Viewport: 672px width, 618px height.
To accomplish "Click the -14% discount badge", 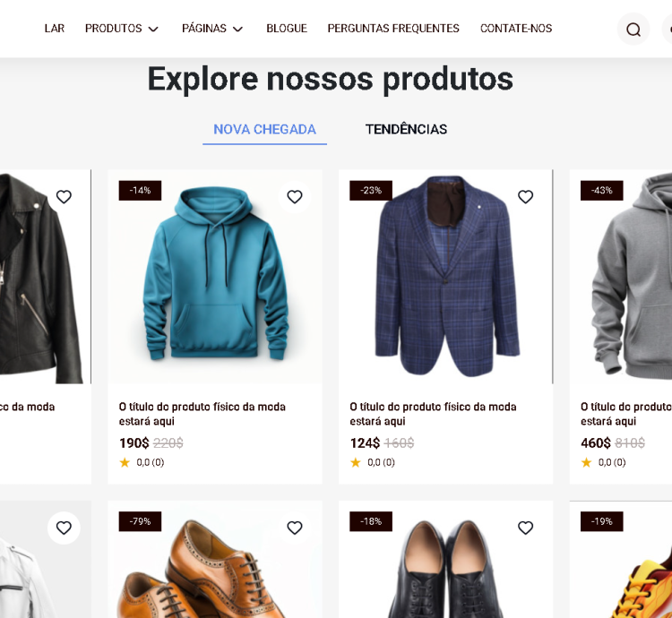I will click(140, 191).
